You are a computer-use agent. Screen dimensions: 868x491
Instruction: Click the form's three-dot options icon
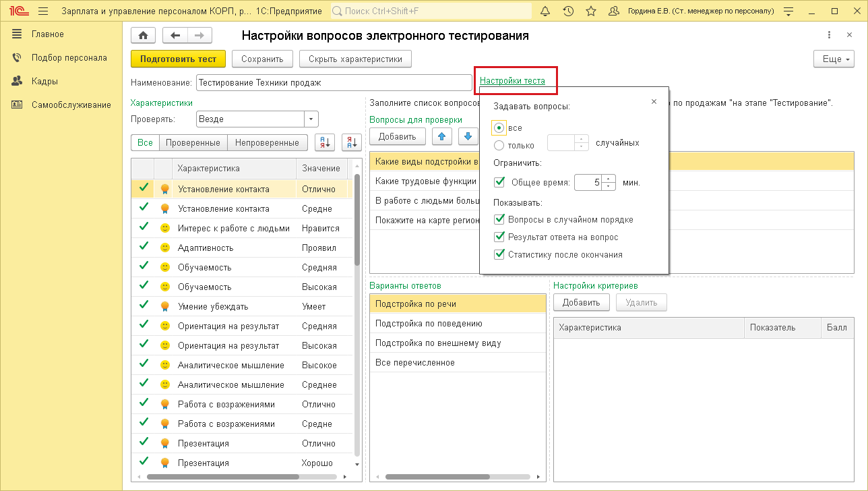(x=829, y=36)
